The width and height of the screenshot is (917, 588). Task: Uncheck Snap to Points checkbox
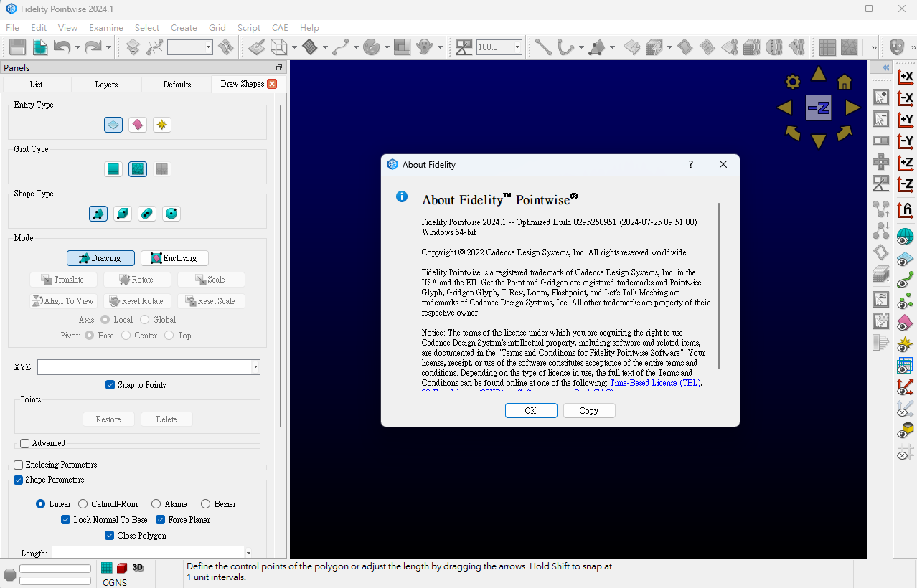[x=110, y=385]
